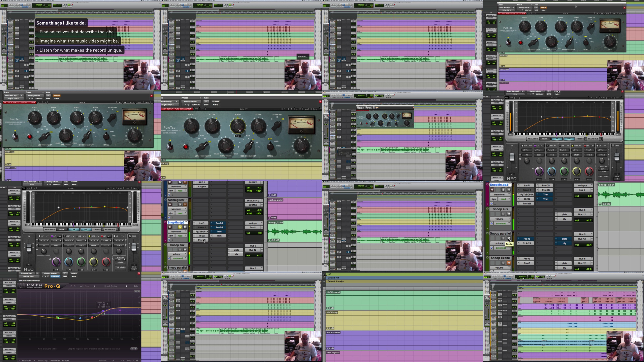Click the Default: C major key signature marker
The width and height of the screenshot is (644, 362).
coord(335,281)
